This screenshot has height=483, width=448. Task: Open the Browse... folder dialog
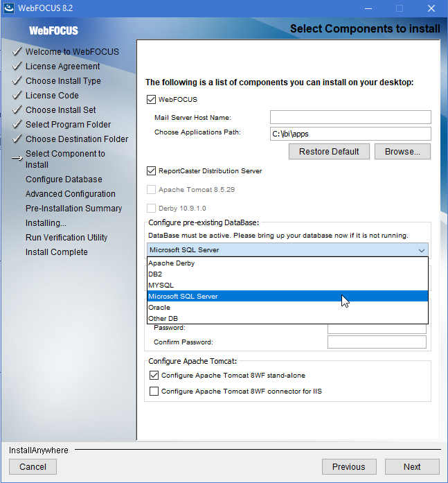(x=402, y=152)
